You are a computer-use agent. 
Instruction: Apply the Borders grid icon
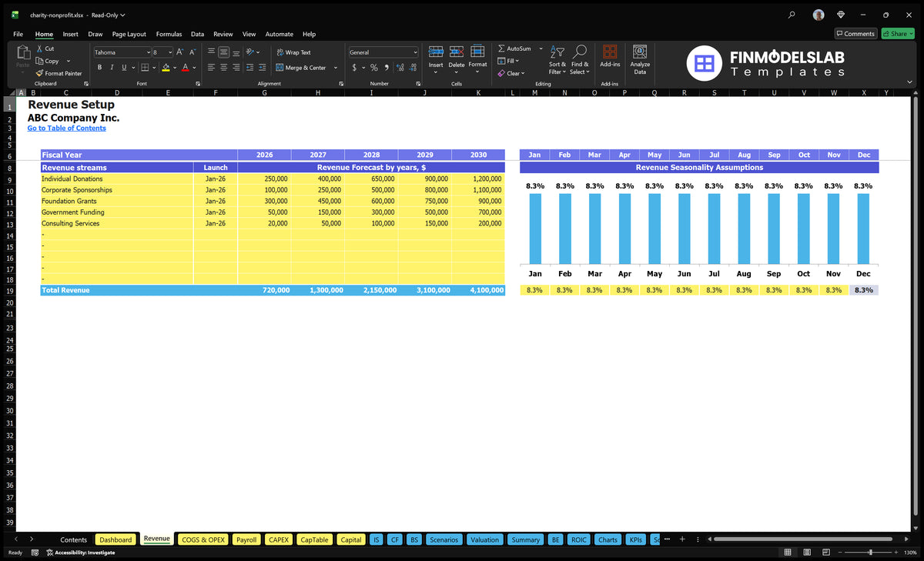tap(145, 68)
